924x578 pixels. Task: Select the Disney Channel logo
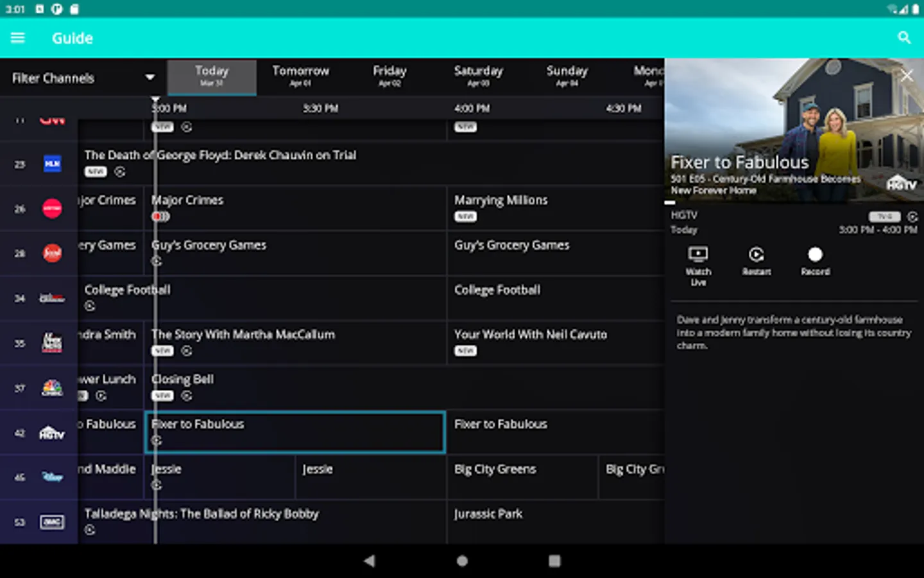click(x=52, y=477)
